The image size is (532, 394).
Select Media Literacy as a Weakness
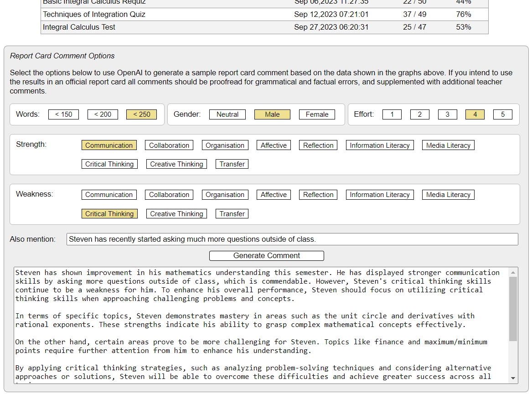(x=448, y=195)
